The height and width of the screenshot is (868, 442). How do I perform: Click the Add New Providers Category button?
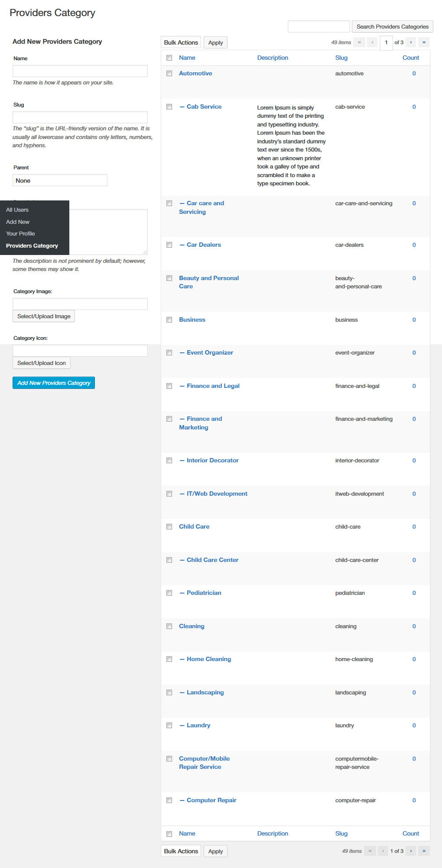click(54, 383)
